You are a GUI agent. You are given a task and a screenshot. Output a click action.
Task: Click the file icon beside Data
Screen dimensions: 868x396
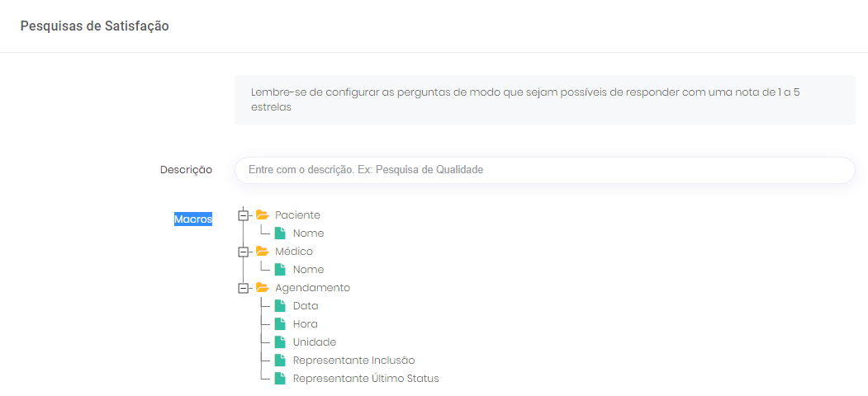pos(280,306)
